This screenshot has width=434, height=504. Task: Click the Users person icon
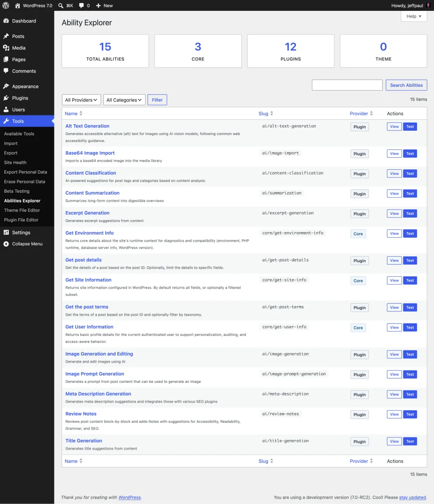[x=6, y=109]
